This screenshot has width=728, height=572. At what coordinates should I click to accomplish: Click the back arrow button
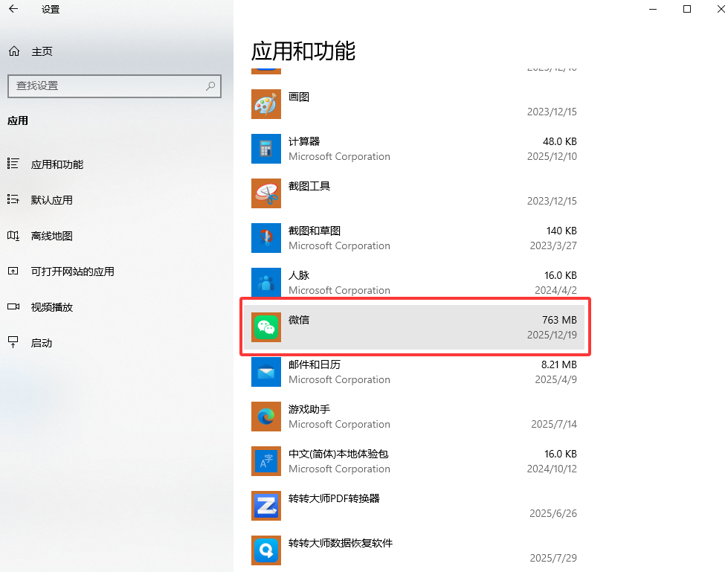[13, 9]
